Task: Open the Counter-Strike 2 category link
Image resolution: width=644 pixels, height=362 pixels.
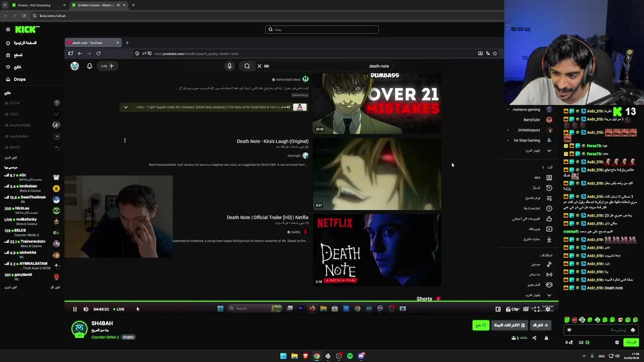Action: point(105,337)
